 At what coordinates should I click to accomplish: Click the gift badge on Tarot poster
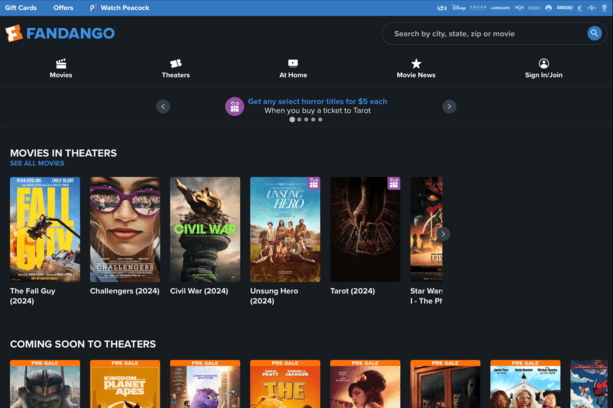pos(394,183)
